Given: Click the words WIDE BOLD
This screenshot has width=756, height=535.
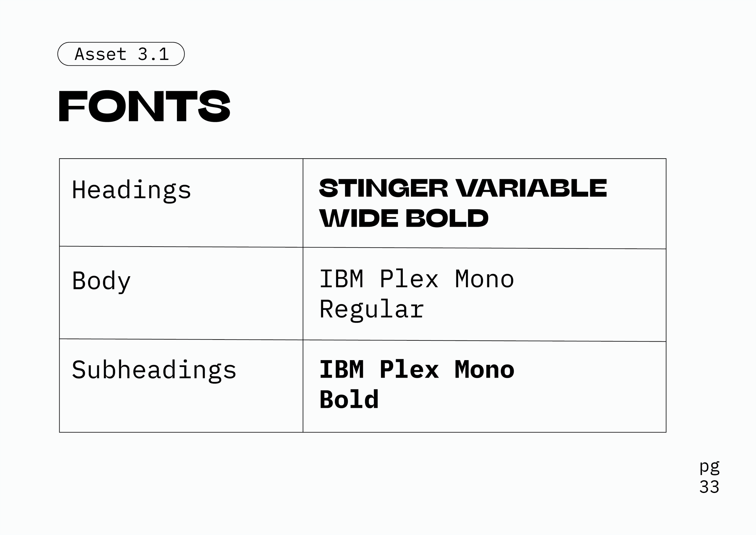Looking at the screenshot, I should [x=404, y=218].
